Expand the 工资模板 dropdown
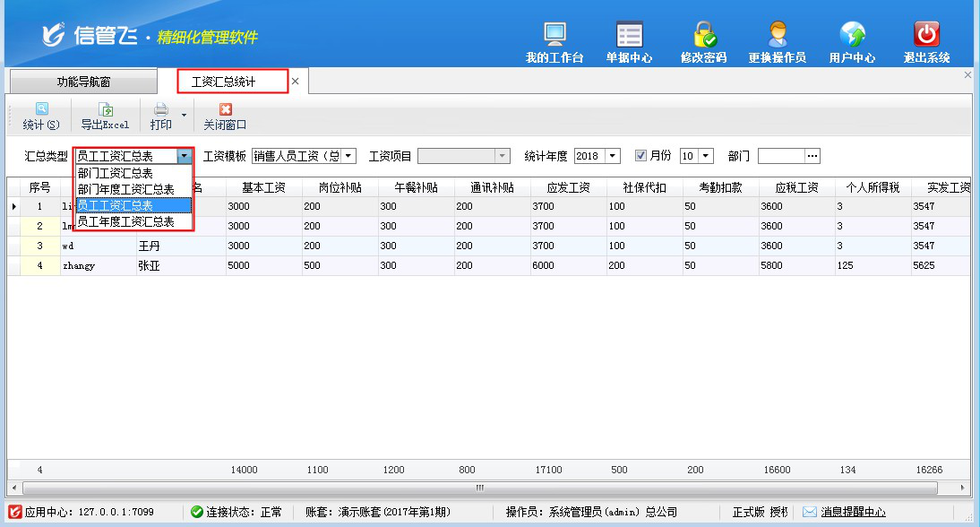The height and width of the screenshot is (527, 980). 348,156
